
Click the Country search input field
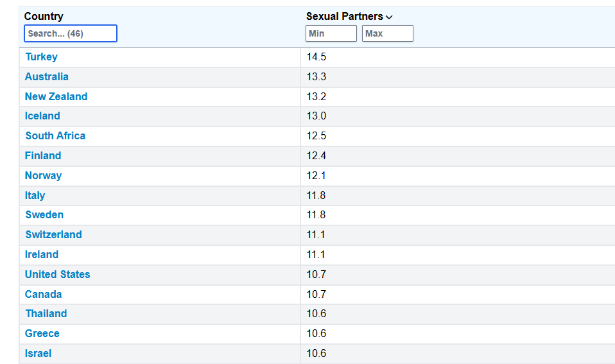tap(71, 33)
